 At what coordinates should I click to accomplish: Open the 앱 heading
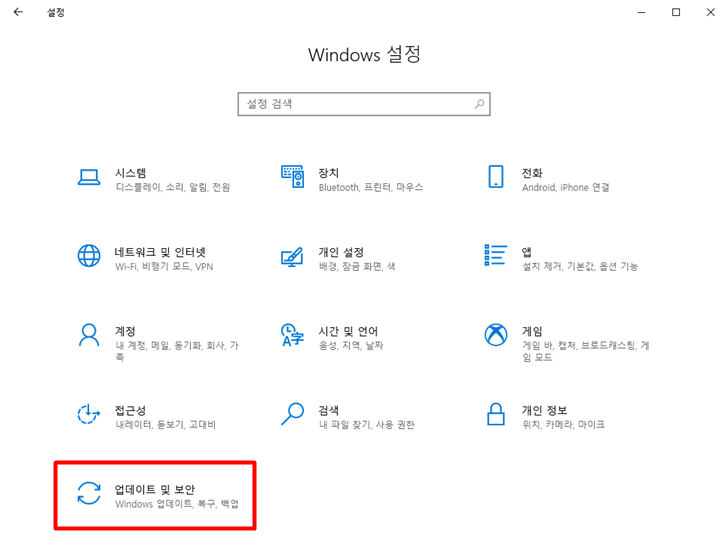pos(526,252)
